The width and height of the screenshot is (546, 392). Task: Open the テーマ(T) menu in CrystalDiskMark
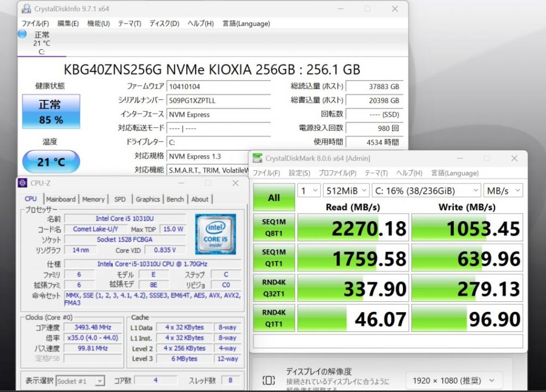[x=376, y=173]
